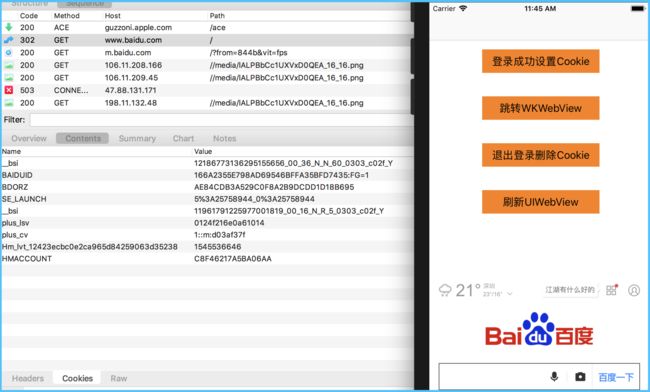Screen dimensions: 650x392
Task: Select the plus_cv cookie row
Action: (x=206, y=235)
